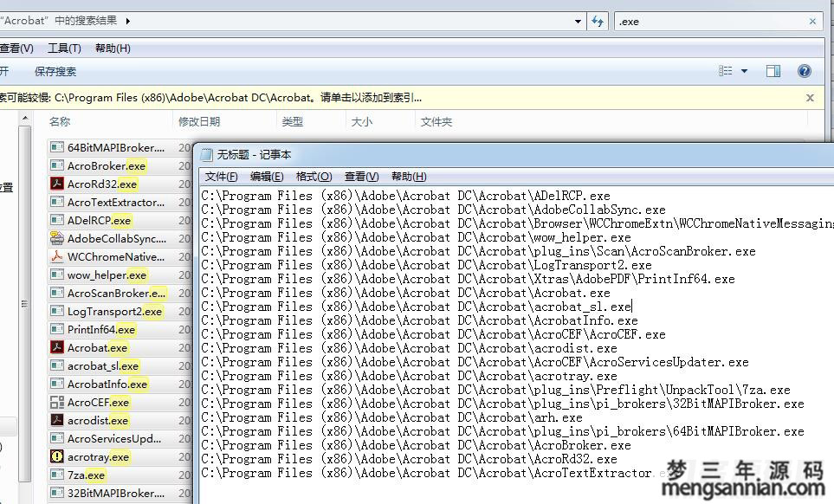The width and height of the screenshot is (834, 504).
Task: Open Notepad 格式(O) menu
Action: 314,177
